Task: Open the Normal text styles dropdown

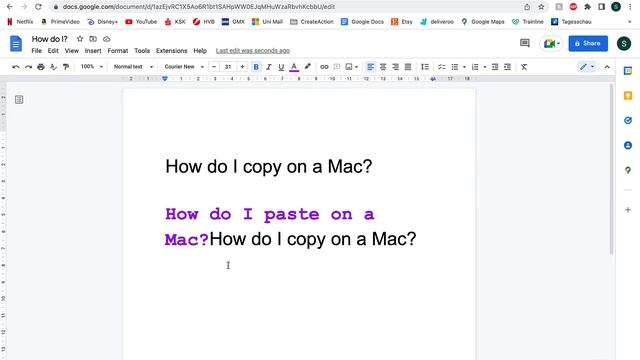Action: tap(133, 67)
